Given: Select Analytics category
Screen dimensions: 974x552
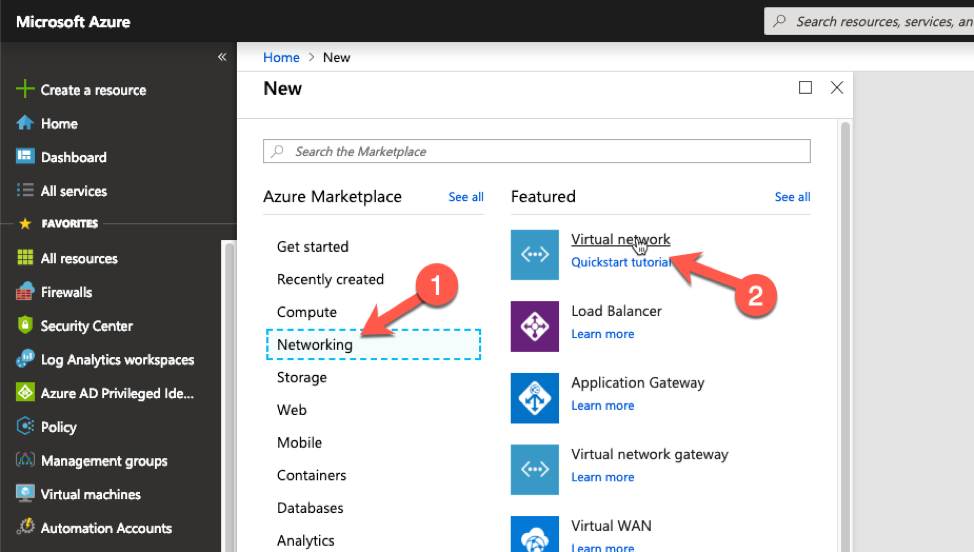Looking at the screenshot, I should pyautogui.click(x=305, y=540).
